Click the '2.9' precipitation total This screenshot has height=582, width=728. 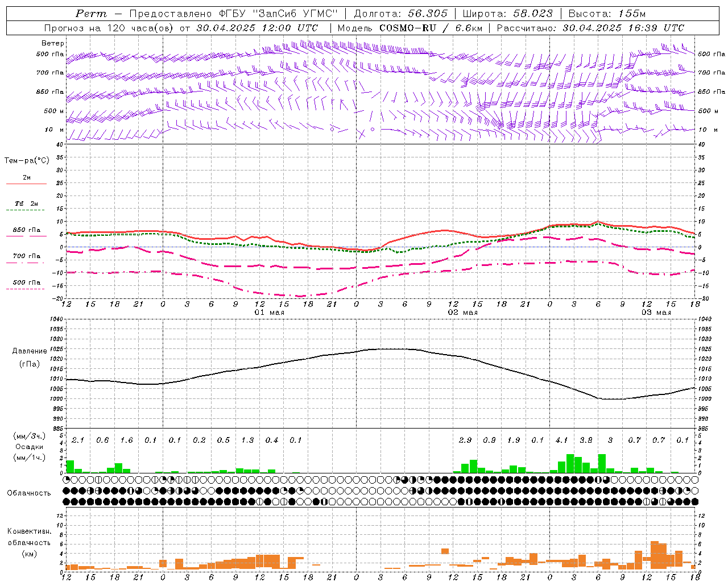(x=465, y=440)
